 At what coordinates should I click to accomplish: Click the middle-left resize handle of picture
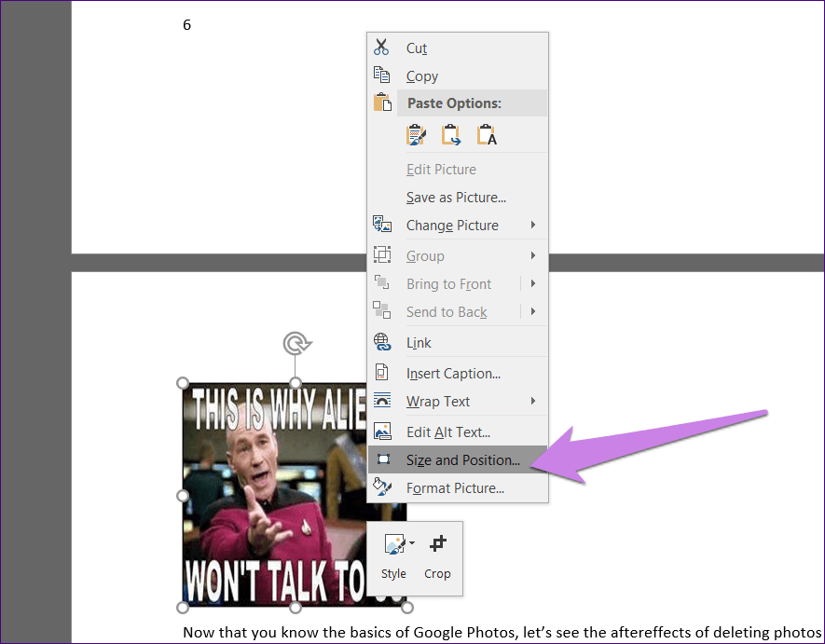pos(183,496)
